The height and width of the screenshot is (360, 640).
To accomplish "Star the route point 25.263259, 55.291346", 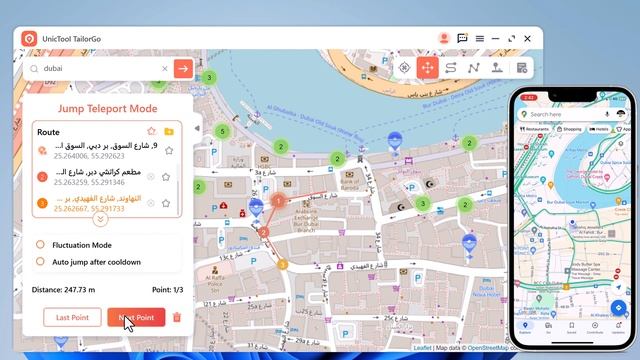I will click(166, 177).
